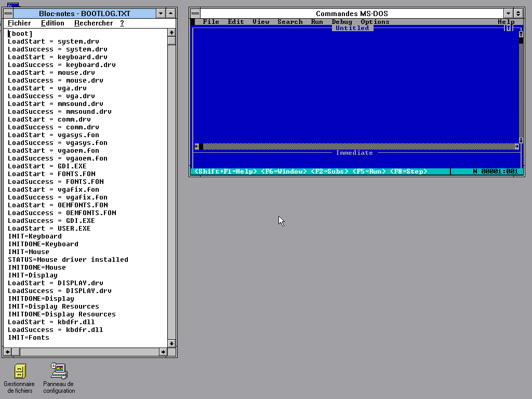The width and height of the screenshot is (532, 399).
Task: Click the Notepad vertical scrollbar thumb
Action: click(171, 41)
